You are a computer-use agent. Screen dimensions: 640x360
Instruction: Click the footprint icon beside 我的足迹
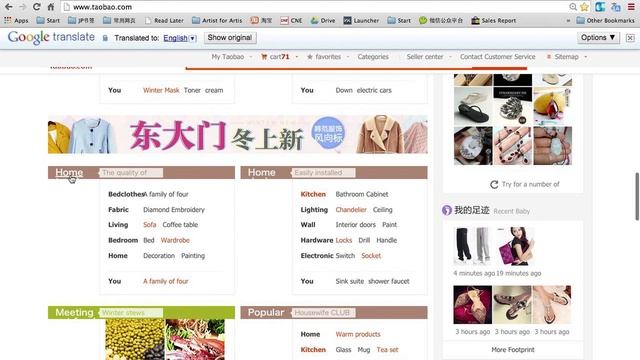pos(447,210)
